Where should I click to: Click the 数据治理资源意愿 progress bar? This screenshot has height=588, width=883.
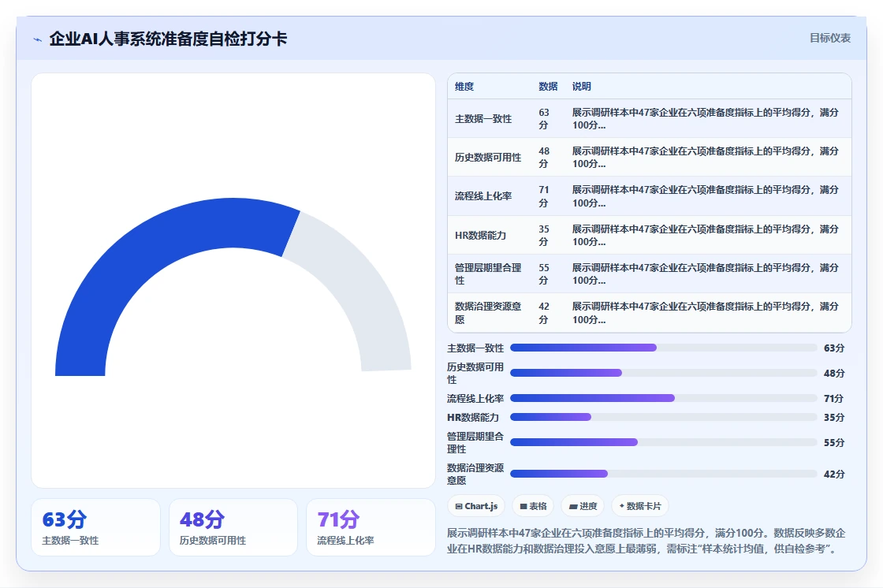click(x=663, y=474)
